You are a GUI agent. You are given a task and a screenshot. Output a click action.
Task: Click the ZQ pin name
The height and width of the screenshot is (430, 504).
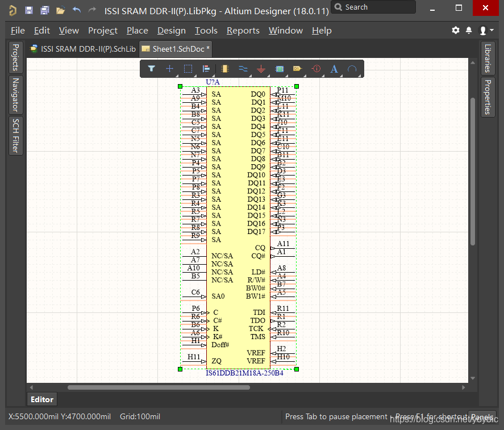coord(216,361)
